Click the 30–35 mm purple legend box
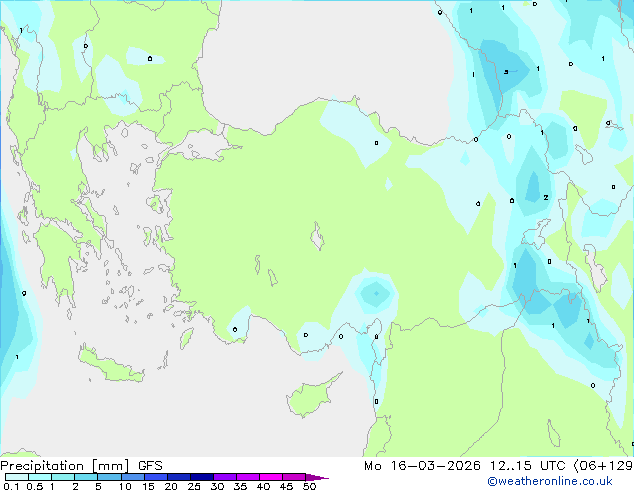The width and height of the screenshot is (634, 490). click(x=225, y=477)
